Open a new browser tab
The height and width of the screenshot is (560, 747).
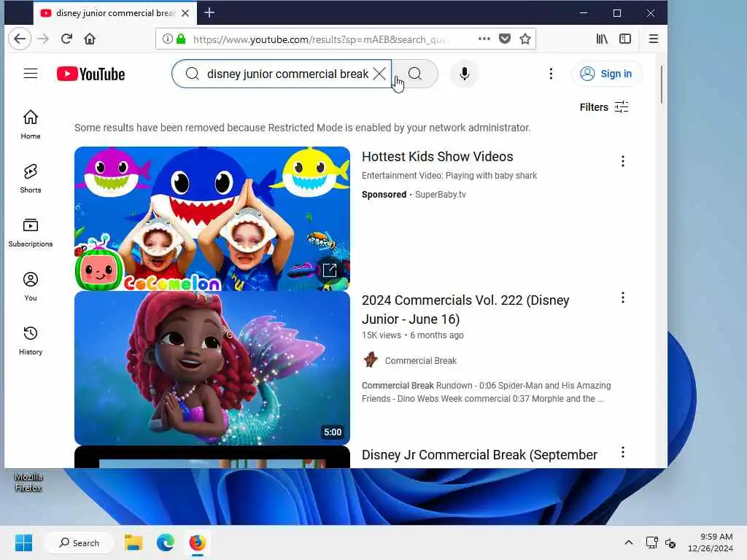tap(209, 13)
